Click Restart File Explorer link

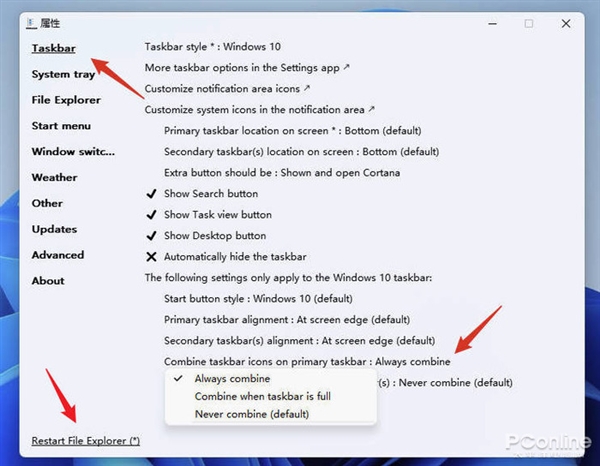pos(86,441)
